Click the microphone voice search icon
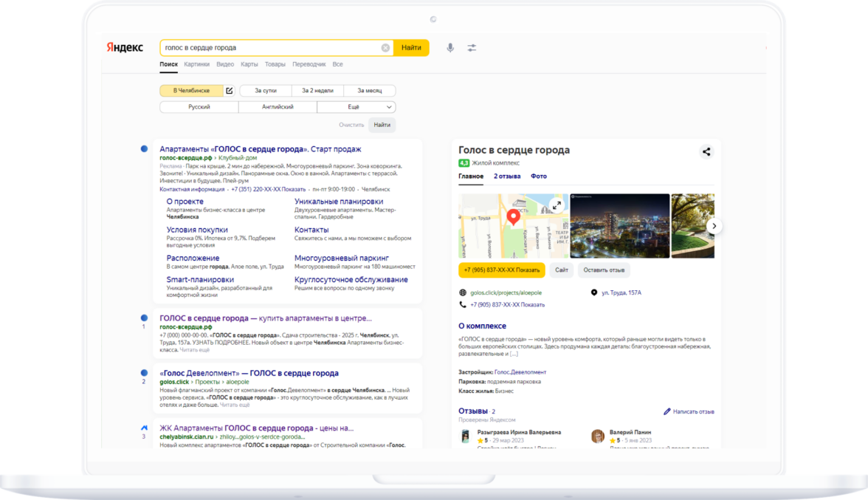The height and width of the screenshot is (500, 868). tap(450, 48)
